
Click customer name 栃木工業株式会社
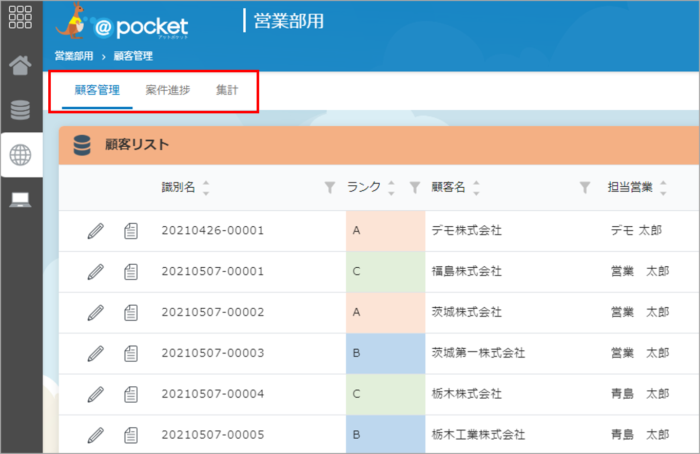tap(478, 435)
